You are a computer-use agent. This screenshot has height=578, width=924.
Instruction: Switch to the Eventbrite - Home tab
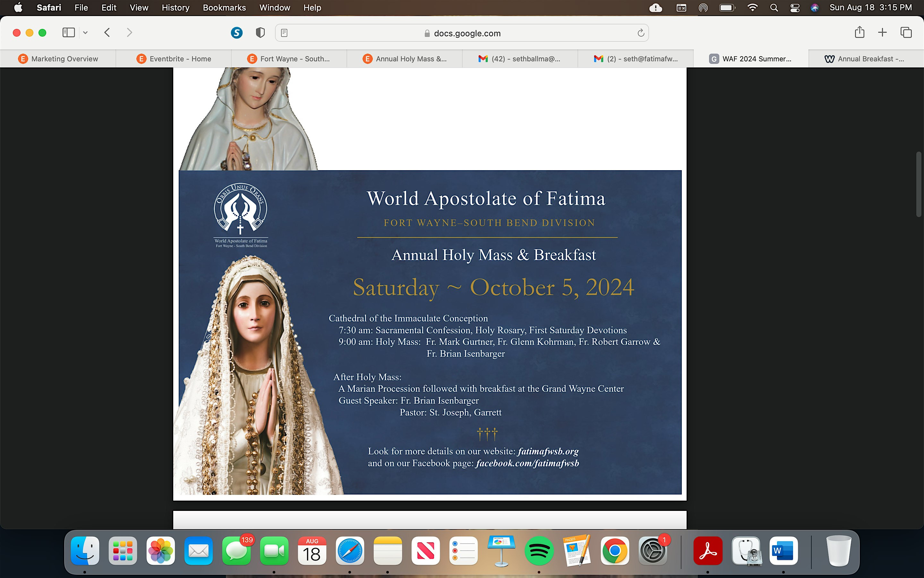(x=174, y=59)
